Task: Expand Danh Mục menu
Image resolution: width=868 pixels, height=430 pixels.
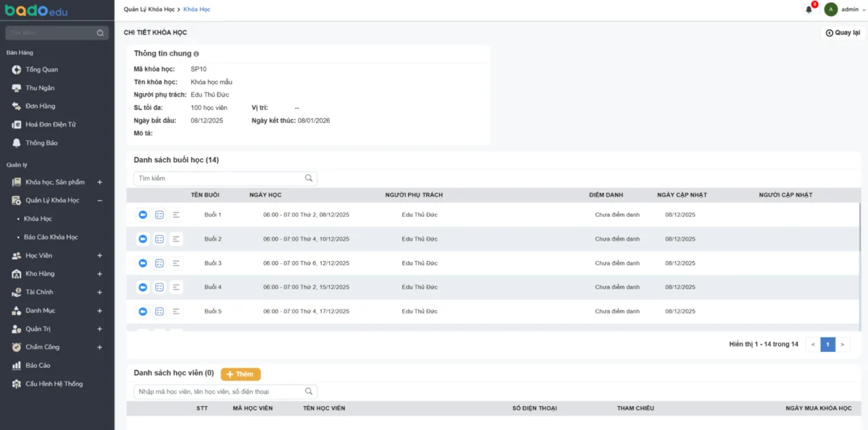Action: (100, 311)
